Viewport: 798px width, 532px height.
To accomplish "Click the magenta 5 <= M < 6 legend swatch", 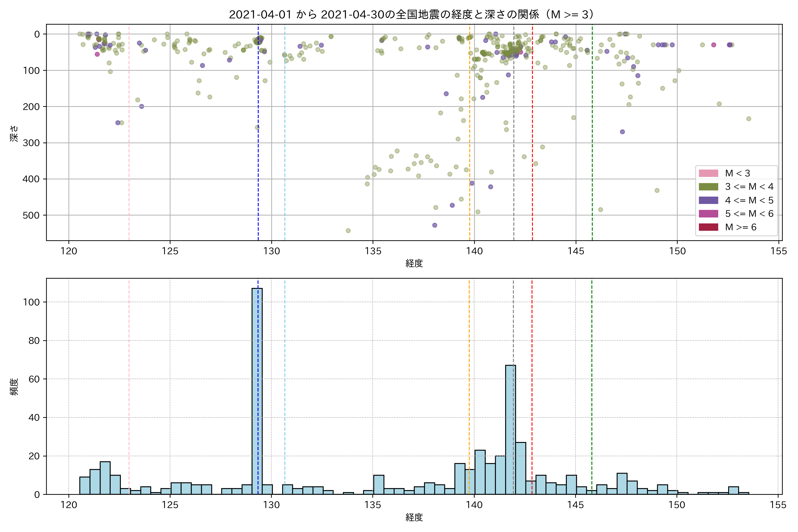I will click(x=708, y=213).
